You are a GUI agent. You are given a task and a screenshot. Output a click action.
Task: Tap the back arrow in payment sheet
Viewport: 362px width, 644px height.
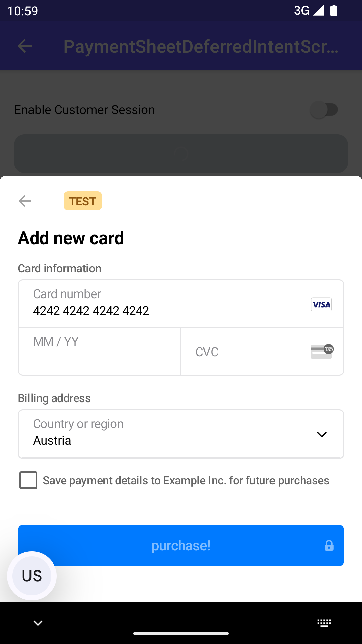[25, 201]
